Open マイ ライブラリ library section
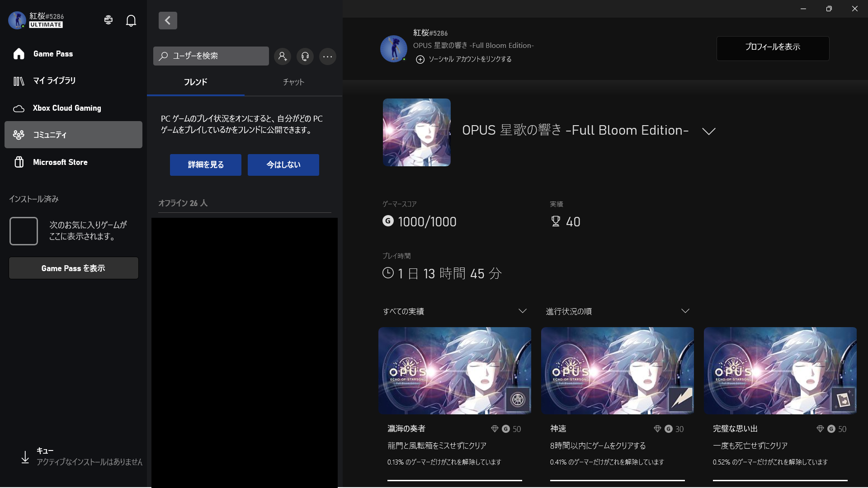Viewport: 868px width, 488px height. [x=73, y=81]
